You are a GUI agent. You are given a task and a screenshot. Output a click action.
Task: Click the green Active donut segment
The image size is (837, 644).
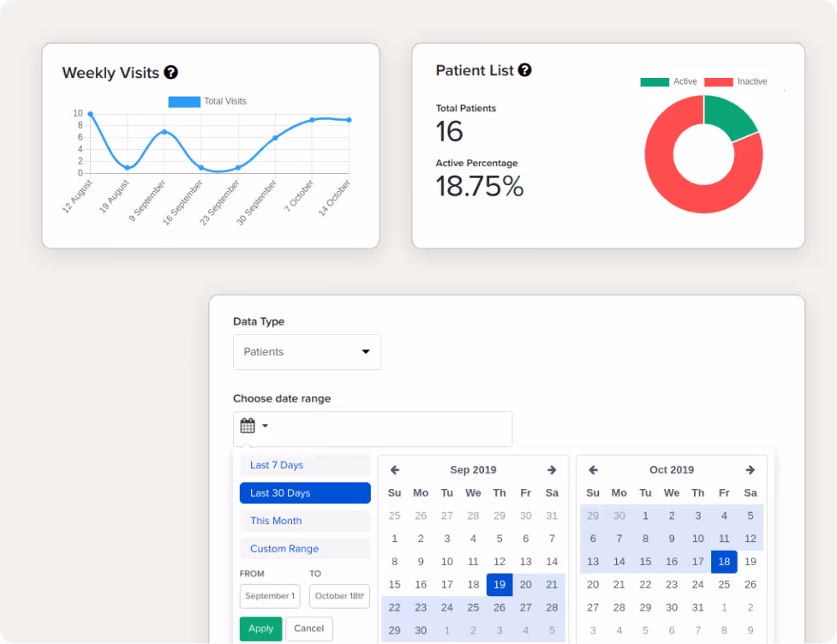pos(729,116)
